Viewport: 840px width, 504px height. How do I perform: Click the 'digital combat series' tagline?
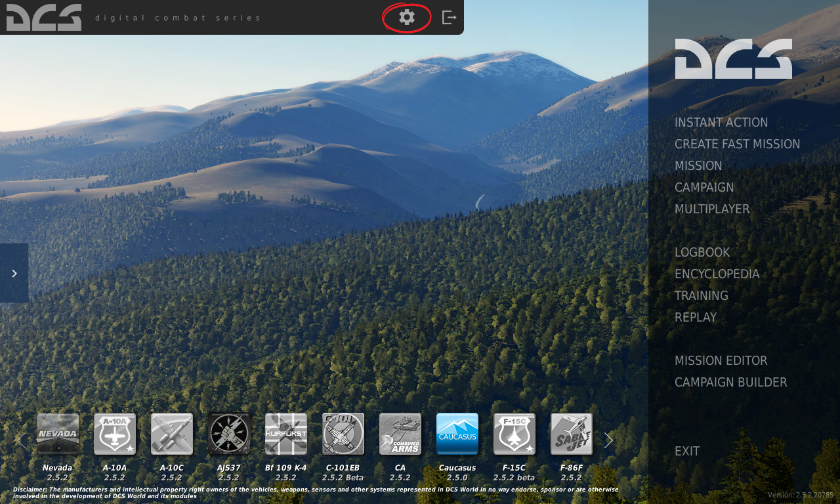pyautogui.click(x=178, y=18)
